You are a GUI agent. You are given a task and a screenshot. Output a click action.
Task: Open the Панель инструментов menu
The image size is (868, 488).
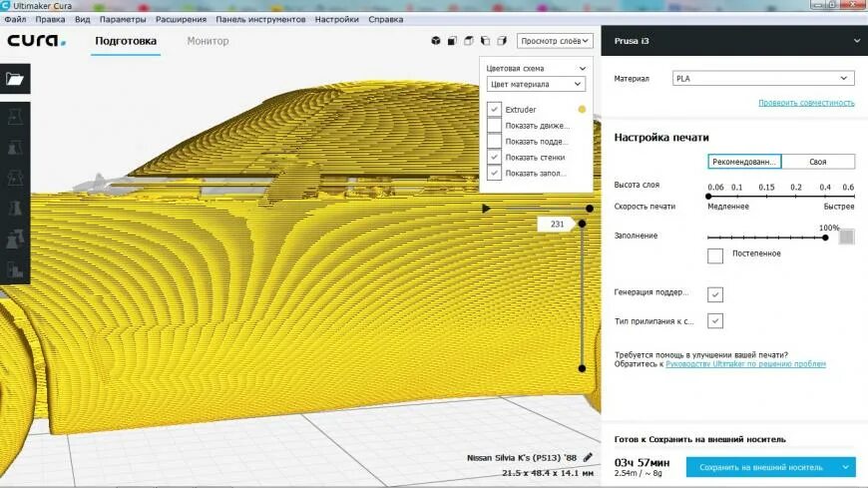(260, 19)
